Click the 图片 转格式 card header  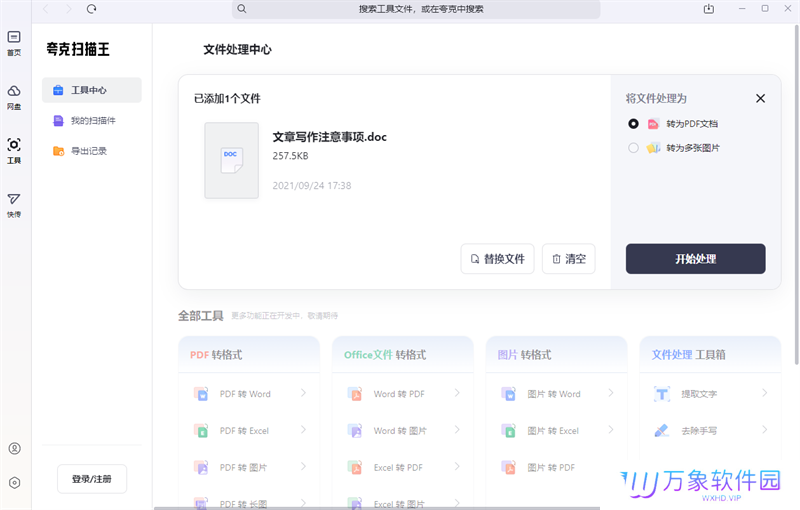[x=557, y=354]
